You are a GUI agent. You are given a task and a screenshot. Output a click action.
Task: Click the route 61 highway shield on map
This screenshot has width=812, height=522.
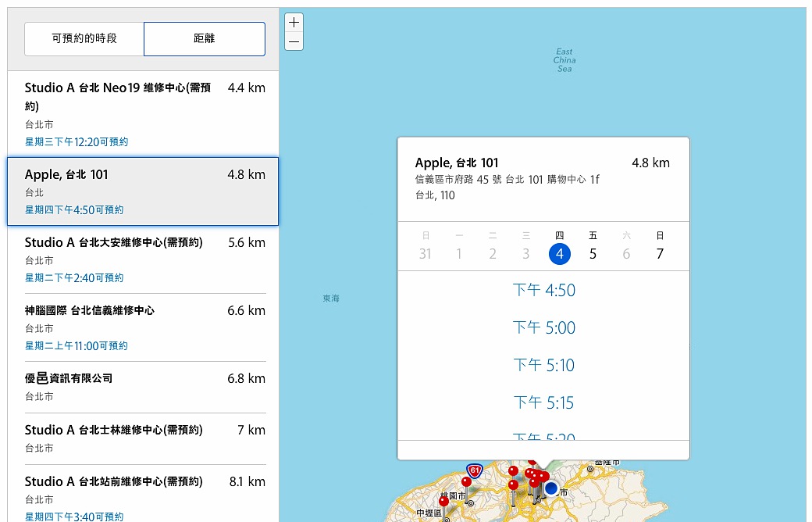tap(474, 470)
